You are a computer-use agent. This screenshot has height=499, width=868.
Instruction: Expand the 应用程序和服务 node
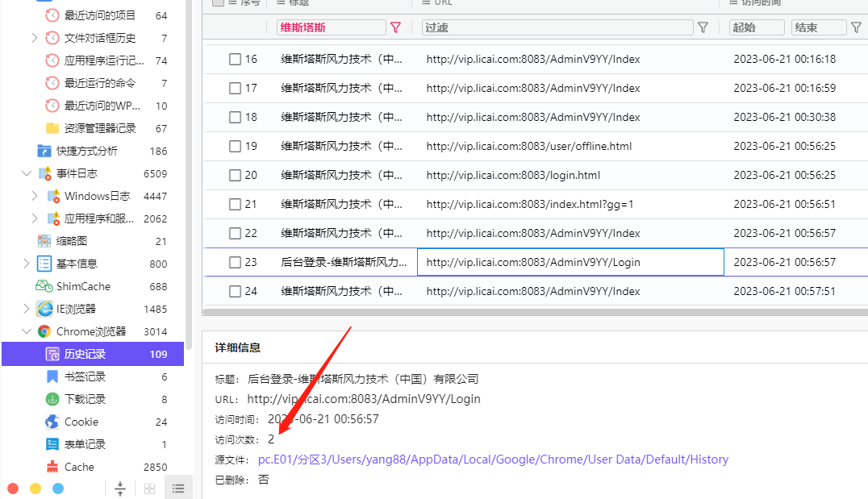click(x=35, y=218)
